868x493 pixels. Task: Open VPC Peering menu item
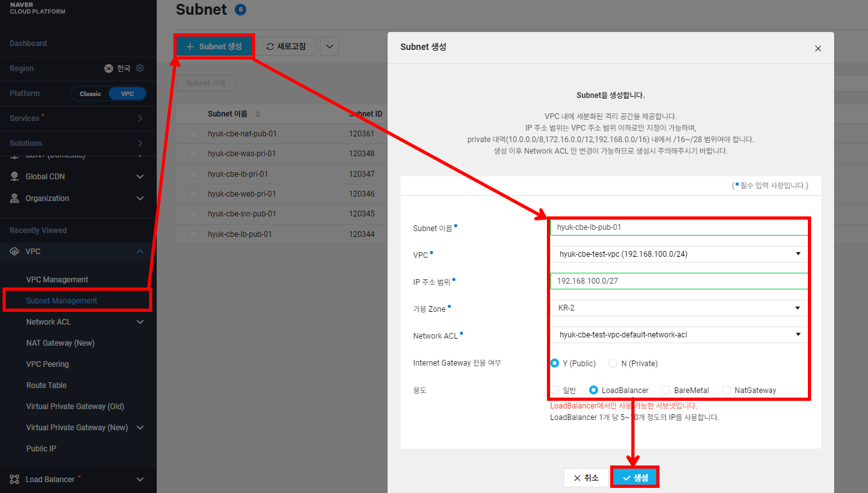click(47, 364)
